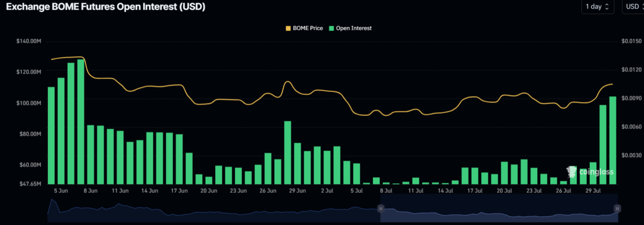Click the peak green bar near 29 Jun
644x225 pixels.
(288, 153)
